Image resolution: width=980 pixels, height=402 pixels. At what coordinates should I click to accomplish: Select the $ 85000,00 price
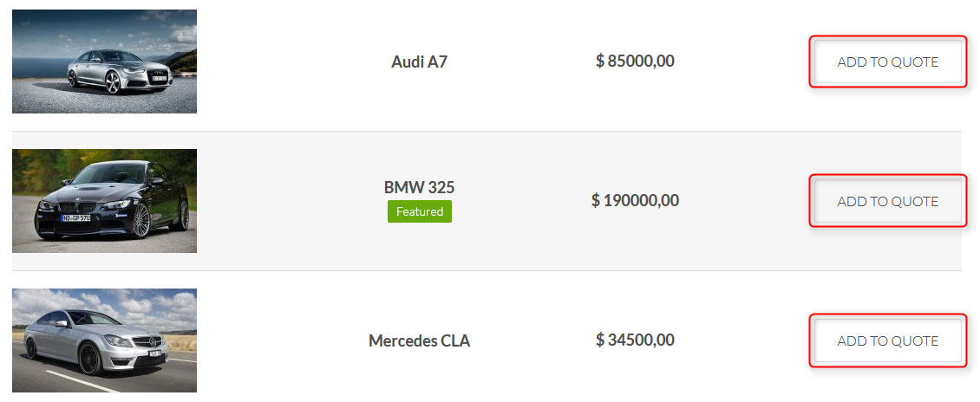(635, 62)
